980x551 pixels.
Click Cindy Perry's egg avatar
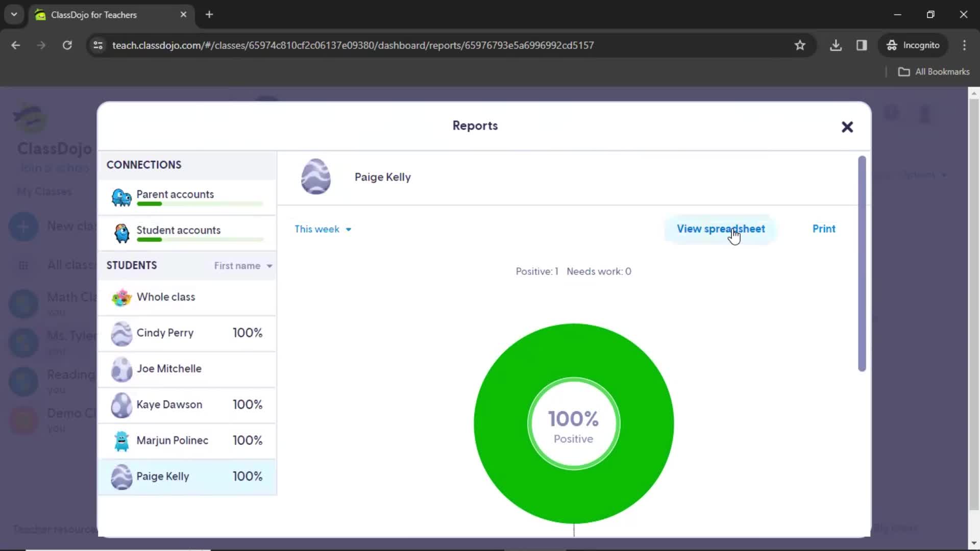[121, 334]
